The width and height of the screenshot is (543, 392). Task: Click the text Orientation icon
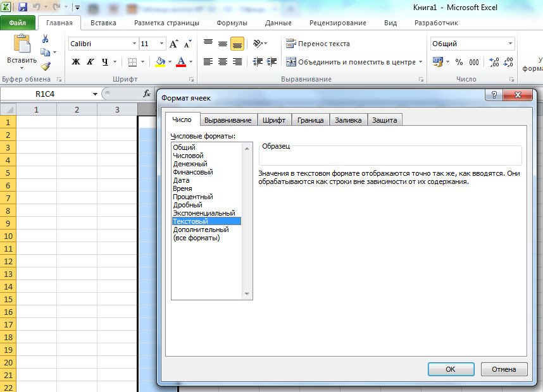[258, 44]
